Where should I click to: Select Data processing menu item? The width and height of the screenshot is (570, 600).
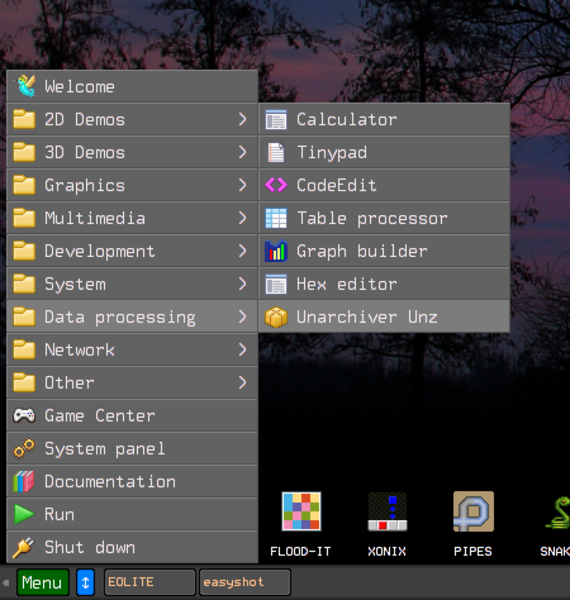pos(132,316)
